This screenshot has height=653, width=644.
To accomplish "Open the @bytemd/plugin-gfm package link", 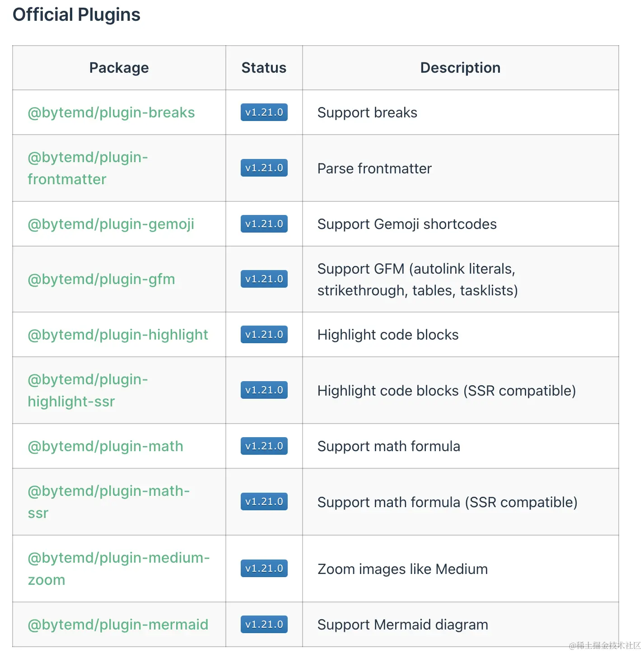I will click(101, 279).
